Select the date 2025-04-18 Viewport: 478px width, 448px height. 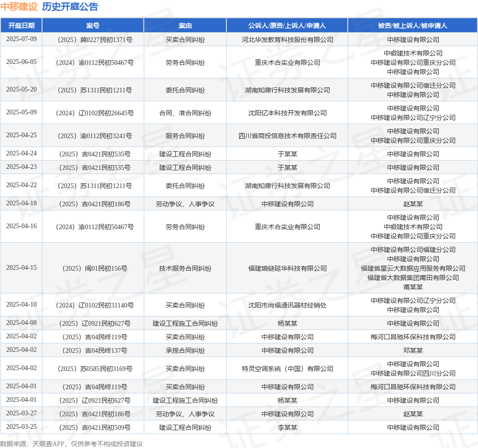[x=21, y=203]
